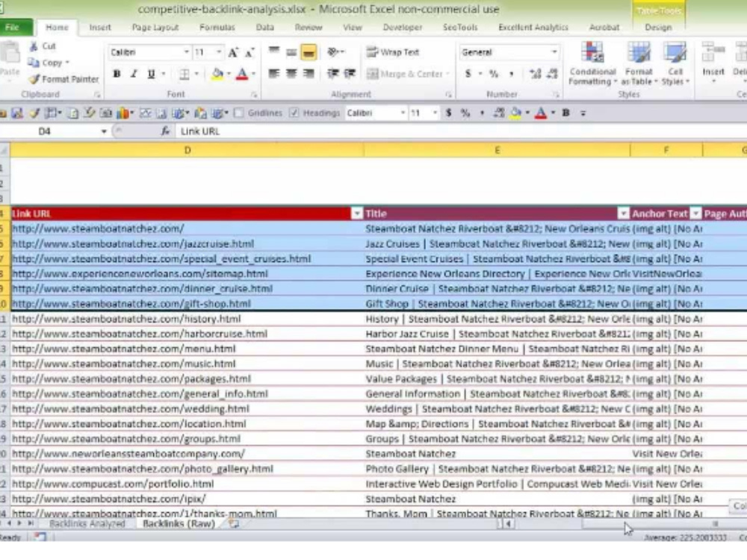Open Cell Styles gallery
Screen dimensions: 747x560
[x=675, y=63]
